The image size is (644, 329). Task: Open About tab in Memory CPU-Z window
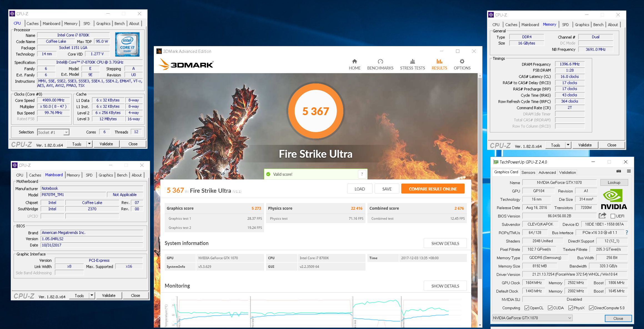coord(613,25)
